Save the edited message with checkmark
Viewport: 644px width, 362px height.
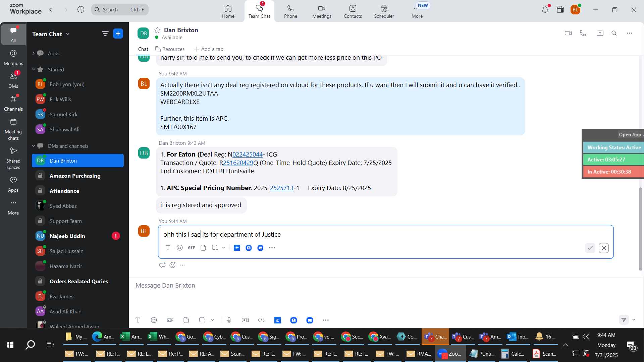coord(590,248)
